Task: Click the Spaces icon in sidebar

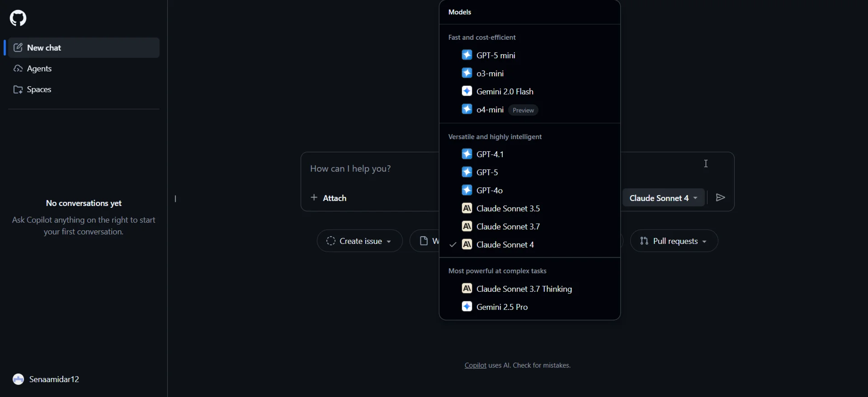Action: pos(18,89)
